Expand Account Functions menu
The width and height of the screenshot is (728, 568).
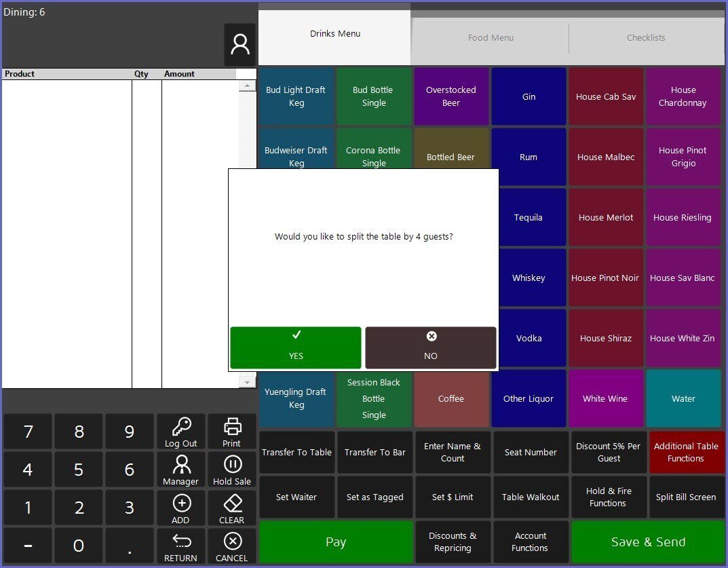[x=530, y=542]
